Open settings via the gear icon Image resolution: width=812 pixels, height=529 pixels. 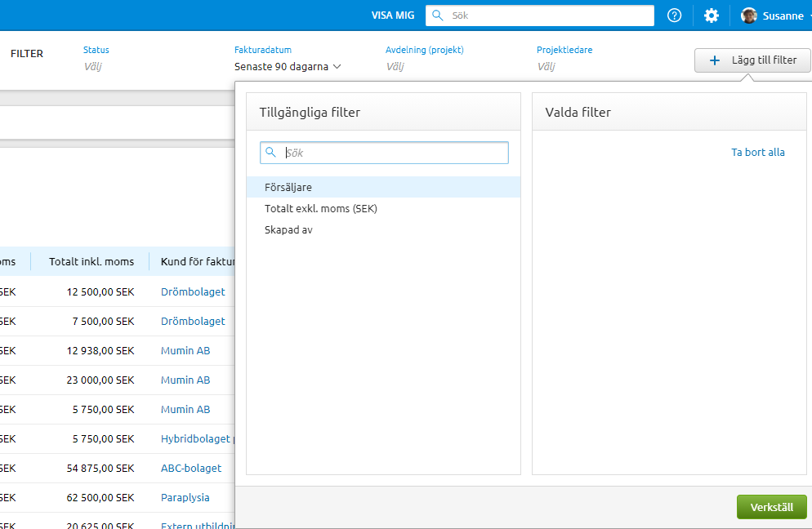point(712,16)
